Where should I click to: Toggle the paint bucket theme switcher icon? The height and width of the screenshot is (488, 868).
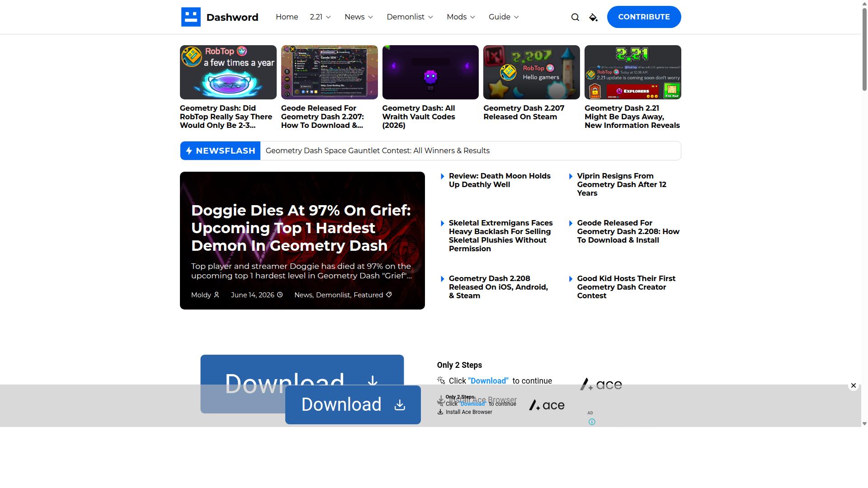pos(594,17)
